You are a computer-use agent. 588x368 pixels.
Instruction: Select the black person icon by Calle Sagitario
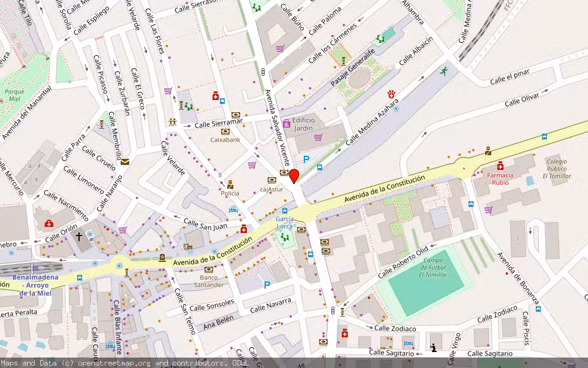coord(434,348)
